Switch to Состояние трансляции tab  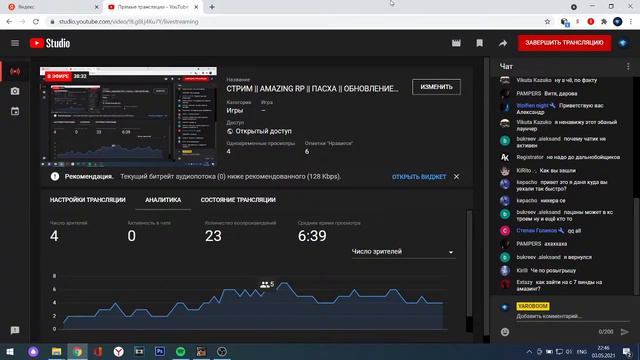click(238, 200)
